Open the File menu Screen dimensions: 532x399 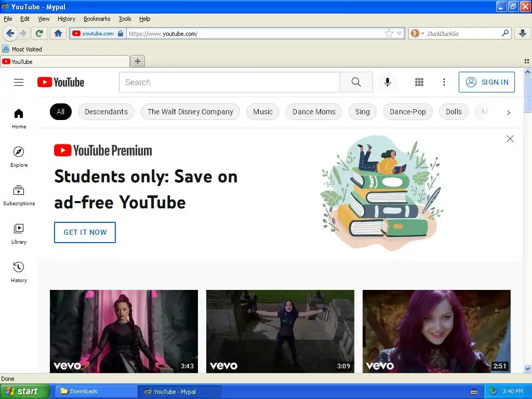8,19
